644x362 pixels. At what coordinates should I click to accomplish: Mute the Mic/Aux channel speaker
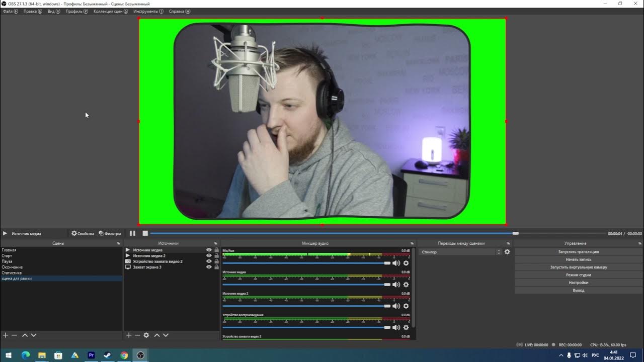click(x=396, y=263)
